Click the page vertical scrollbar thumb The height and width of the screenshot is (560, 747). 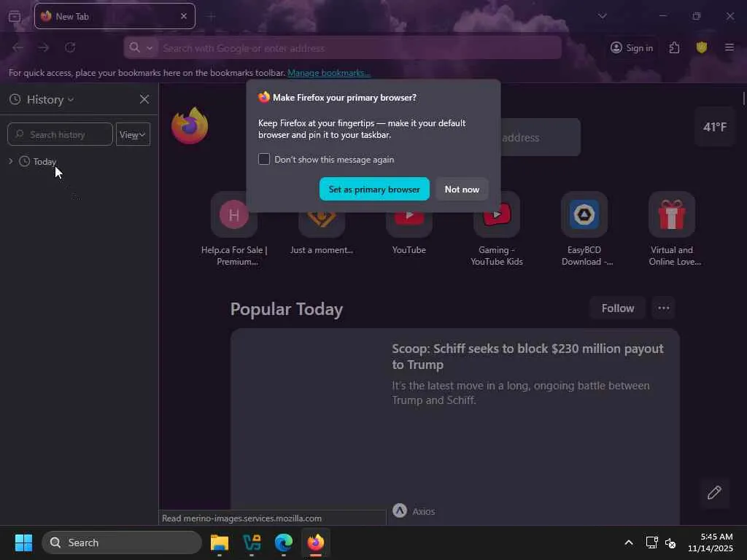(743, 98)
